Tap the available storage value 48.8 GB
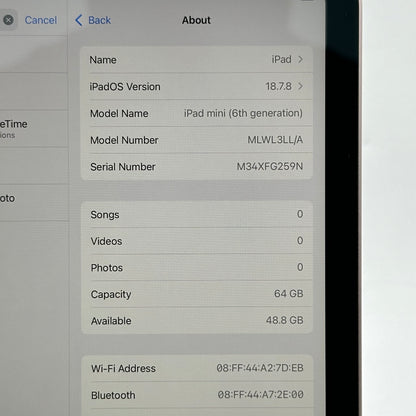The image size is (416, 416). coord(284,320)
